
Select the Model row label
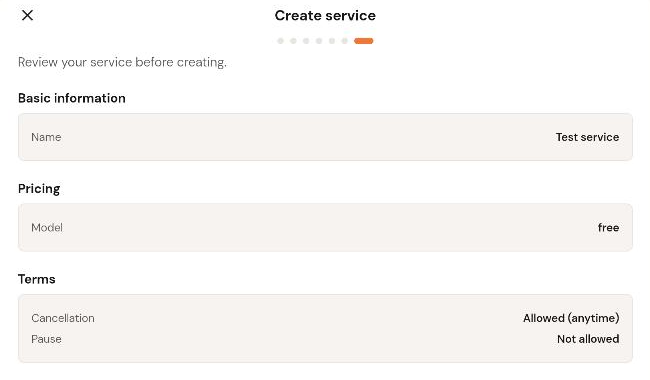tap(47, 228)
